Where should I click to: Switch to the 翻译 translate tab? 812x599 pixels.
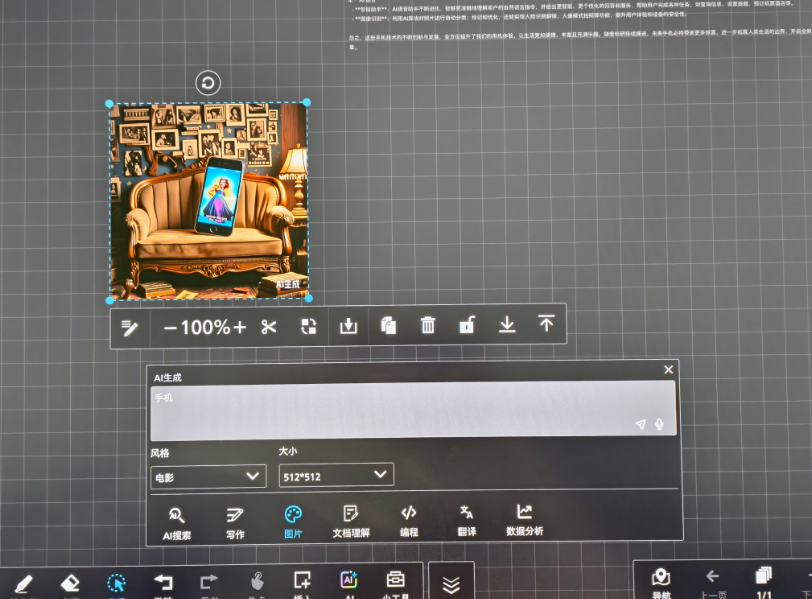(466, 520)
